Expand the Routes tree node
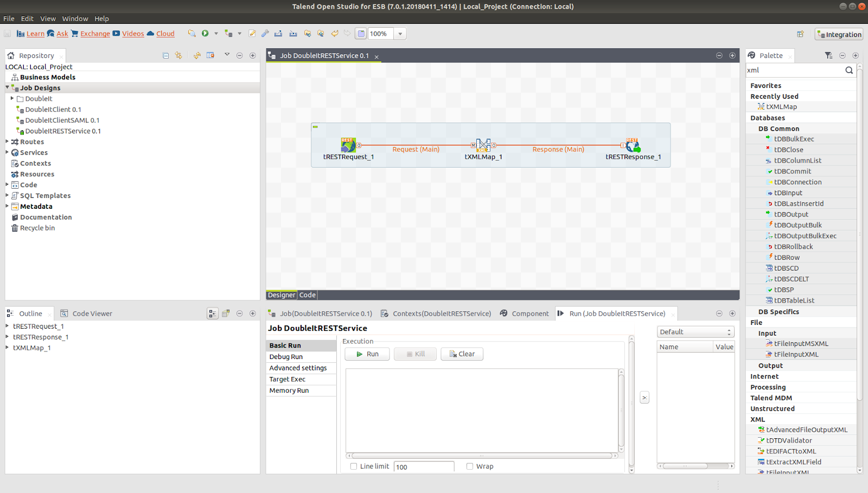Screen dimensions: 868x493 7,142
